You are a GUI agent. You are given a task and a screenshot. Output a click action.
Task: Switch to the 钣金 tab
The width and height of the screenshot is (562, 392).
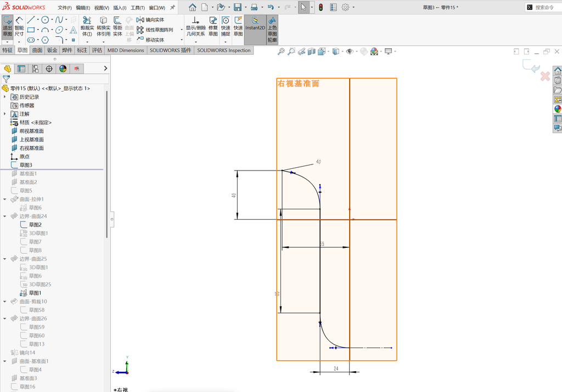[x=52, y=50]
